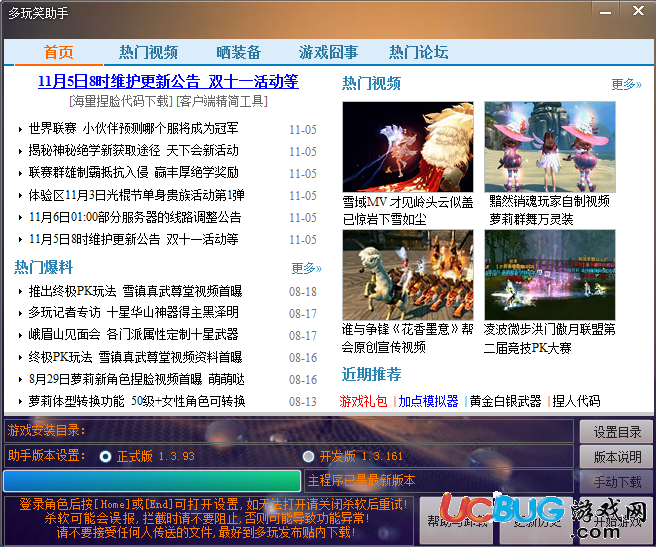Select 开发版 1.3.161 radio button
656x547 pixels.
308,456
